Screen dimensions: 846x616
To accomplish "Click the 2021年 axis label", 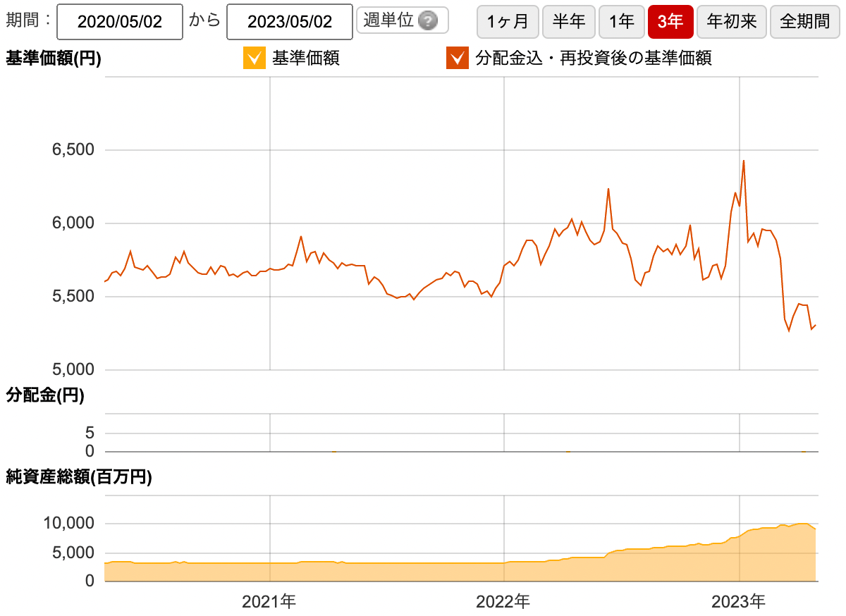I will (x=269, y=601).
